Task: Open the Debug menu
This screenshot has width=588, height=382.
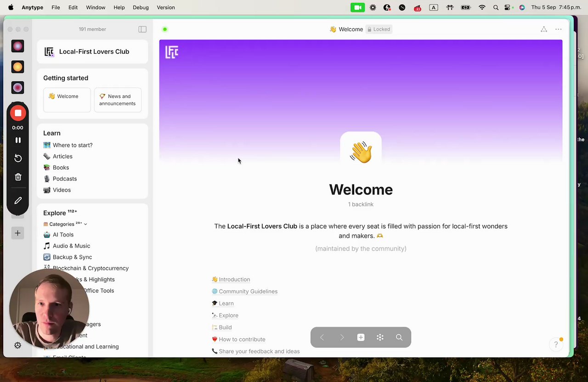Action: point(141,7)
